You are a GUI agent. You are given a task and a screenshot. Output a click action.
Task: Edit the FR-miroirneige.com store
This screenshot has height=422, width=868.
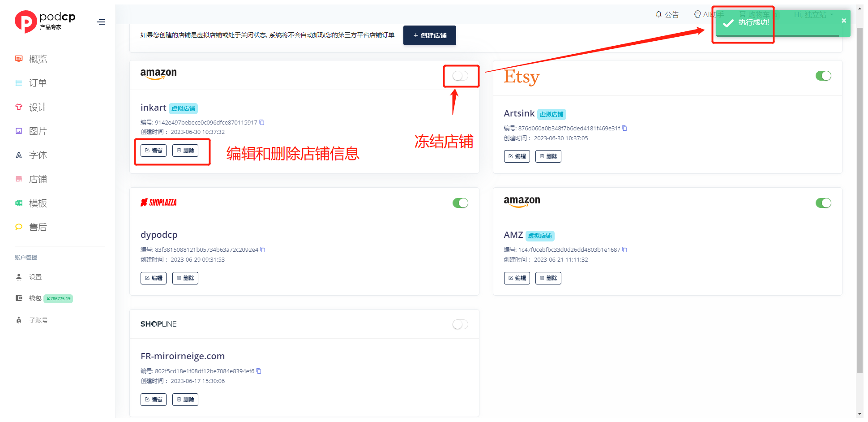pyautogui.click(x=154, y=400)
